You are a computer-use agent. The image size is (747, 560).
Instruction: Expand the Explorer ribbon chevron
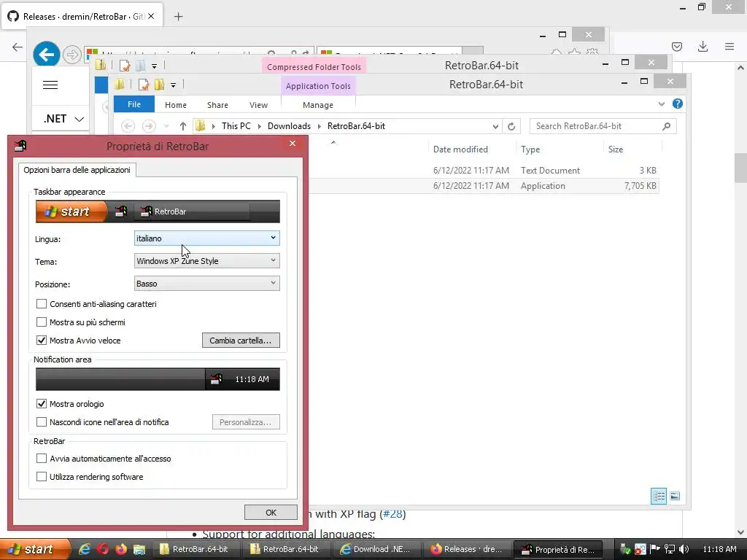[x=661, y=104]
